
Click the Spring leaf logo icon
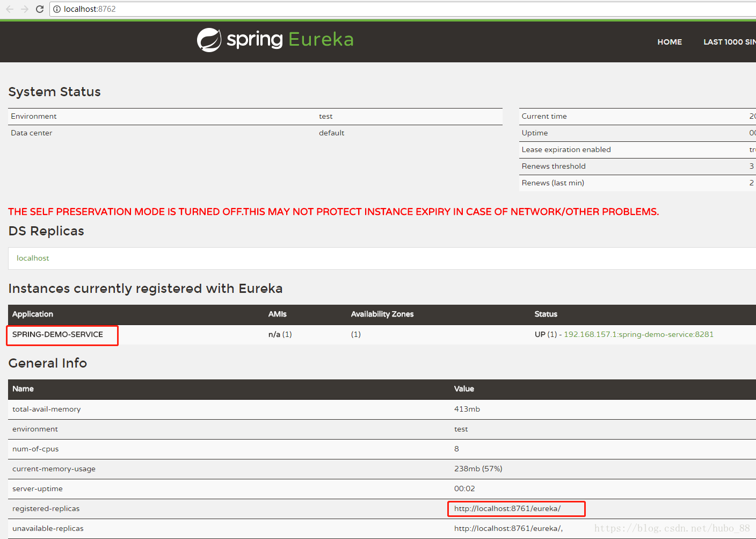209,40
